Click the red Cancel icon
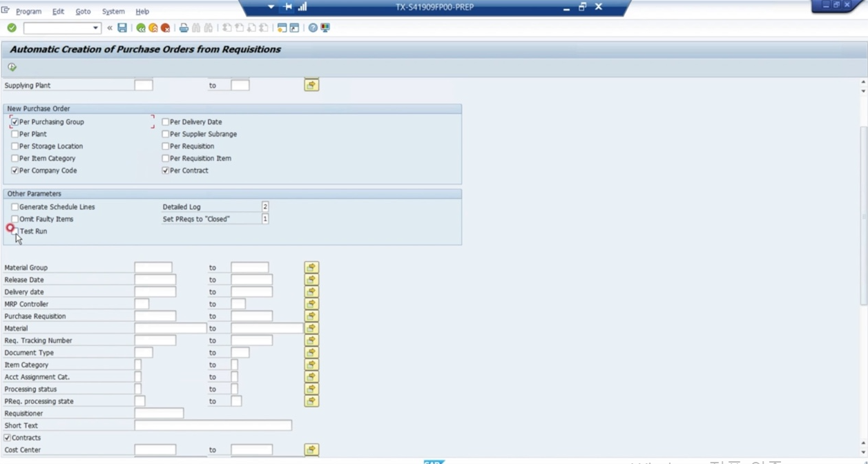This screenshot has width=868, height=464. [x=165, y=28]
